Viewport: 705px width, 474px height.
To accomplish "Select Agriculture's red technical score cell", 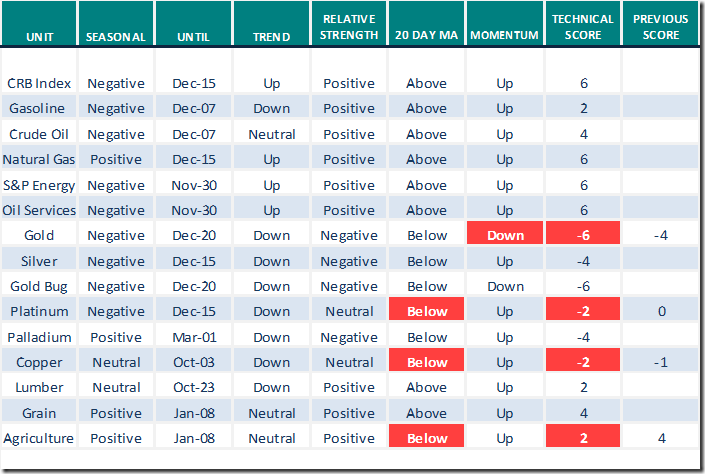I will tap(585, 438).
